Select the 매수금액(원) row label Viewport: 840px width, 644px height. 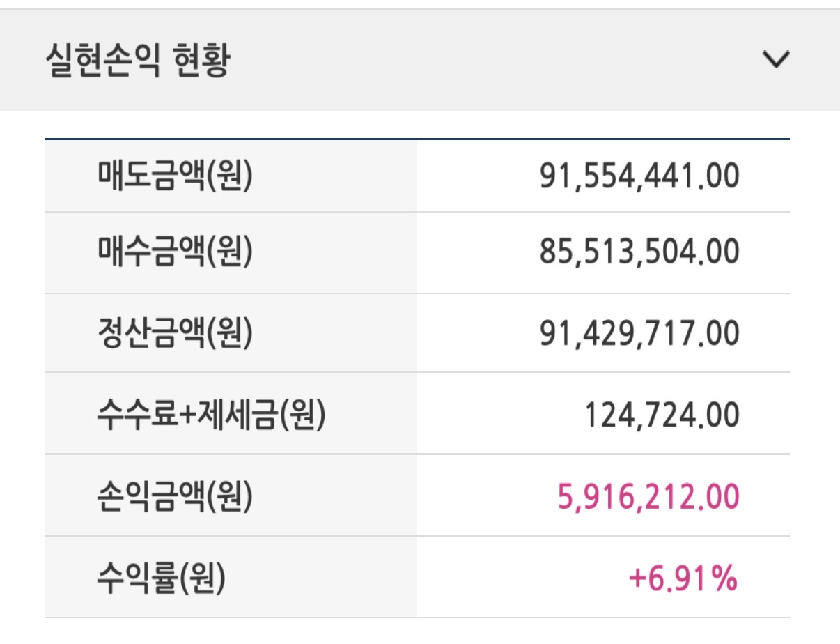click(x=175, y=252)
